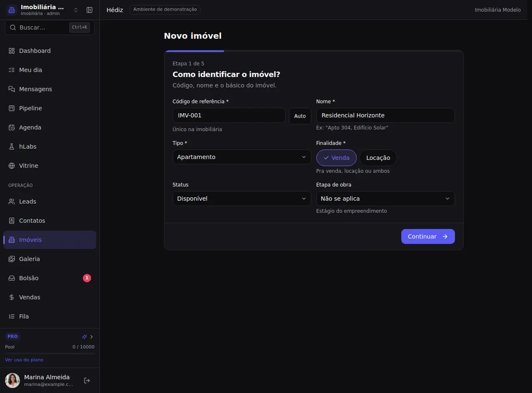
Task: Click the Vendas dollar sign icon
Action: tap(12, 297)
